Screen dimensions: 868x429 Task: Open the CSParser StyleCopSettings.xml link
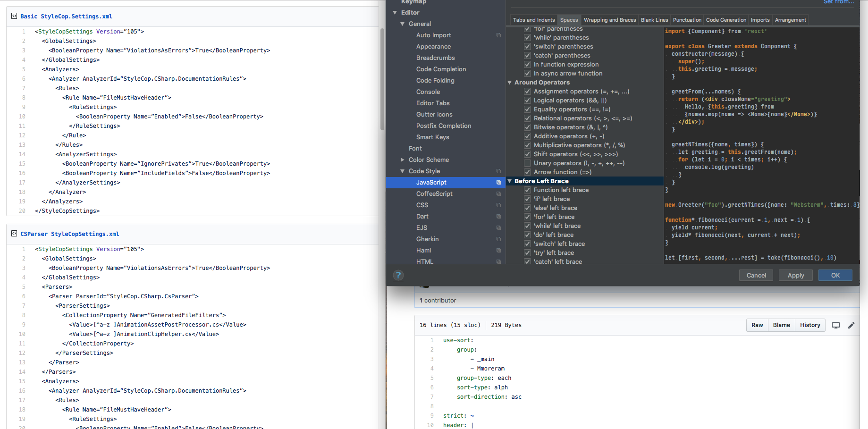(x=70, y=234)
